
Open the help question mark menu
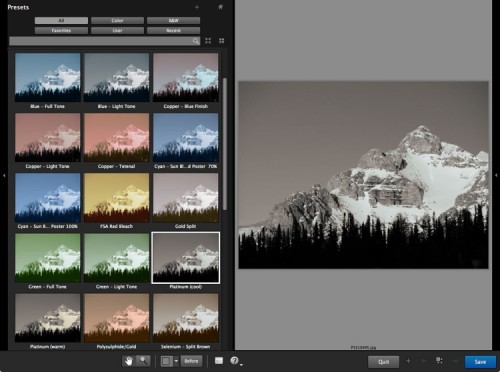(x=235, y=361)
